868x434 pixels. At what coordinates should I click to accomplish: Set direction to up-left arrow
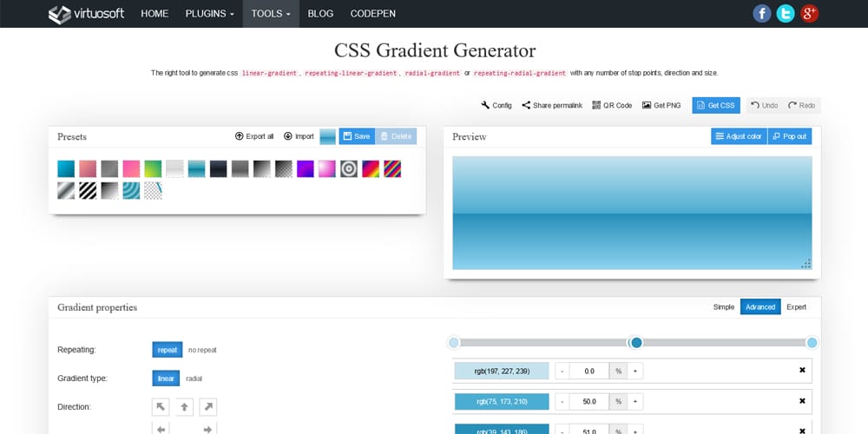[161, 407]
